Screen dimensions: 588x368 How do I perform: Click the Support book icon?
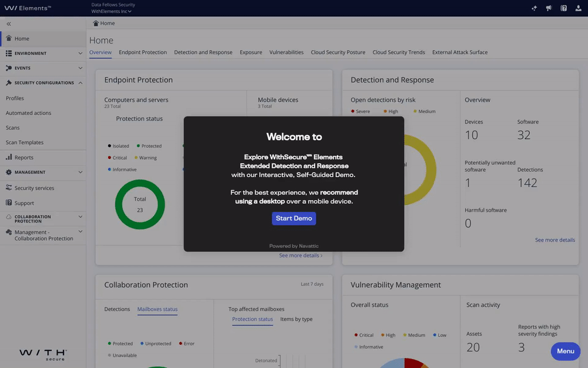[9, 203]
